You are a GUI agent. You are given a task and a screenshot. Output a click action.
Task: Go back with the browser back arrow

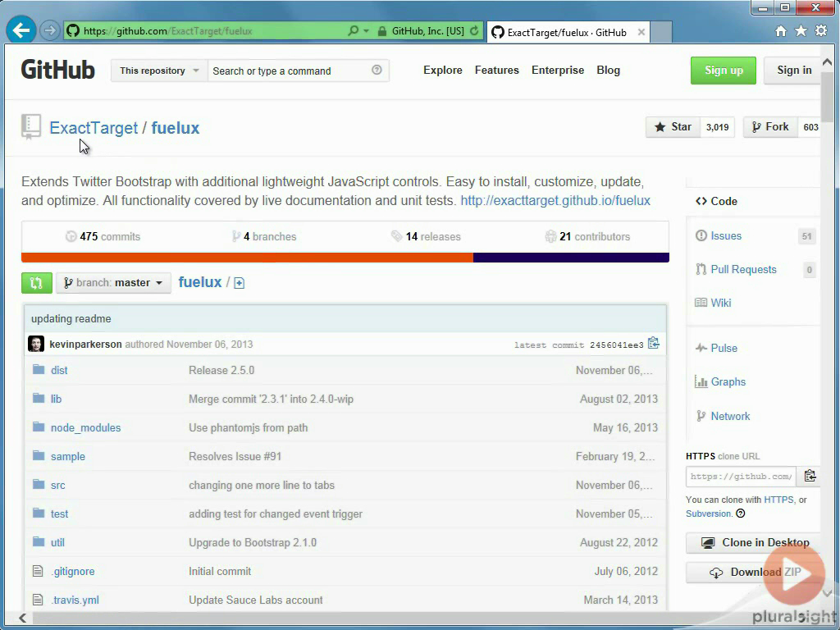click(21, 30)
